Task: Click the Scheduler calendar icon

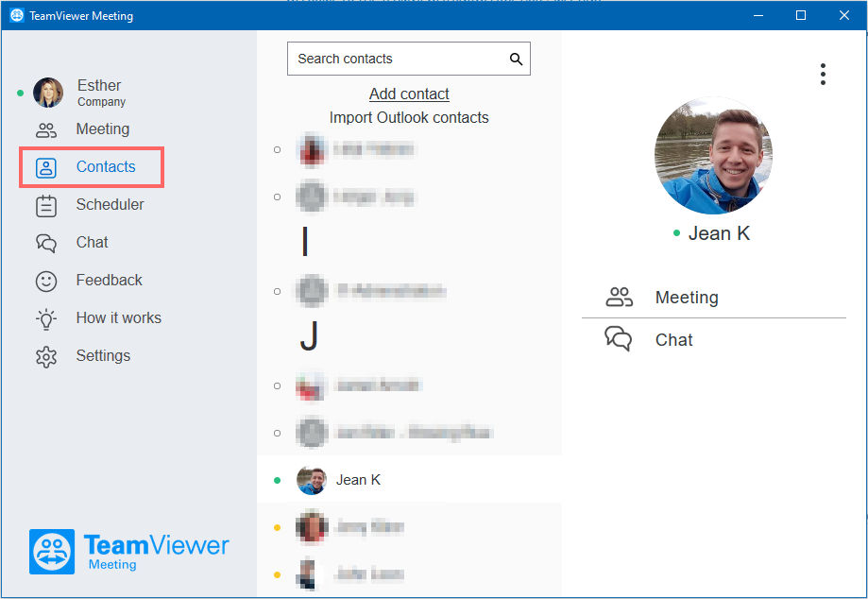Action: tap(46, 206)
